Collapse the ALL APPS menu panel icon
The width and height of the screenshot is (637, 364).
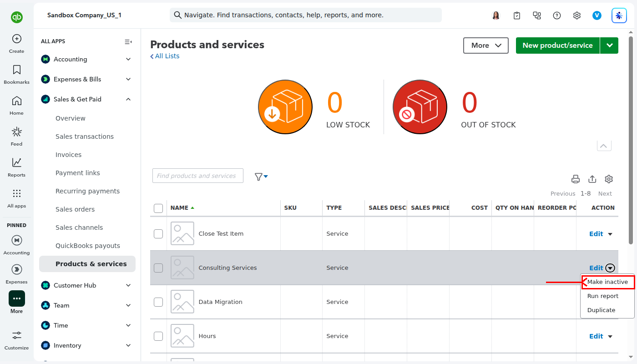click(x=128, y=41)
